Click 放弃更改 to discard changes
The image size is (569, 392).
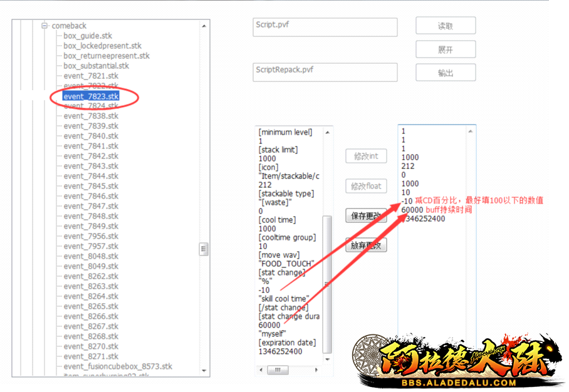click(366, 245)
